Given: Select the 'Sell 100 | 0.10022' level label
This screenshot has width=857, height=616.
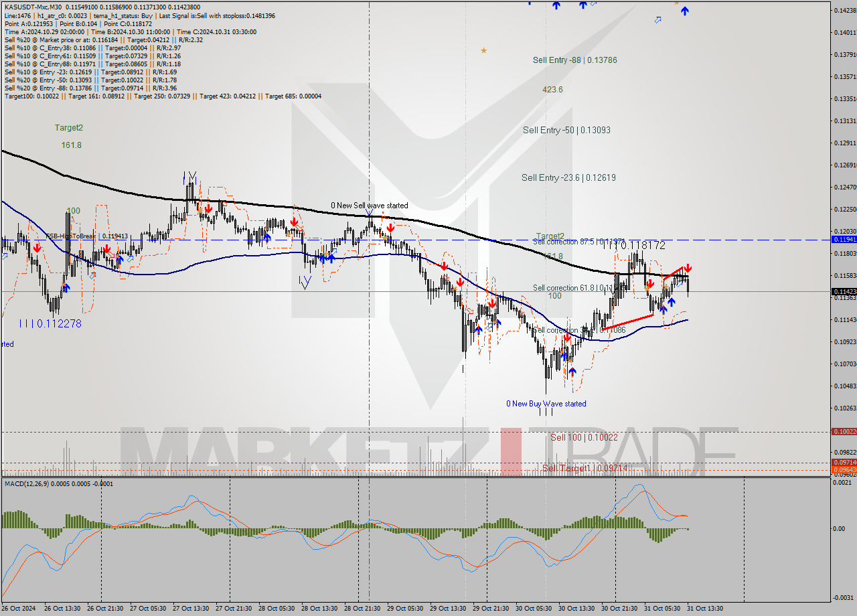Looking at the screenshot, I should coord(584,437).
